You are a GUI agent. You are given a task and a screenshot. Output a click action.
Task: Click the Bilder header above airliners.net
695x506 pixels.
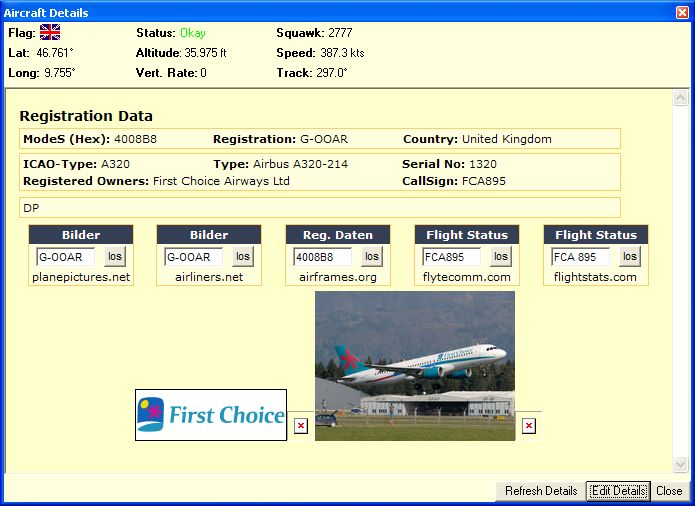pyautogui.click(x=209, y=235)
